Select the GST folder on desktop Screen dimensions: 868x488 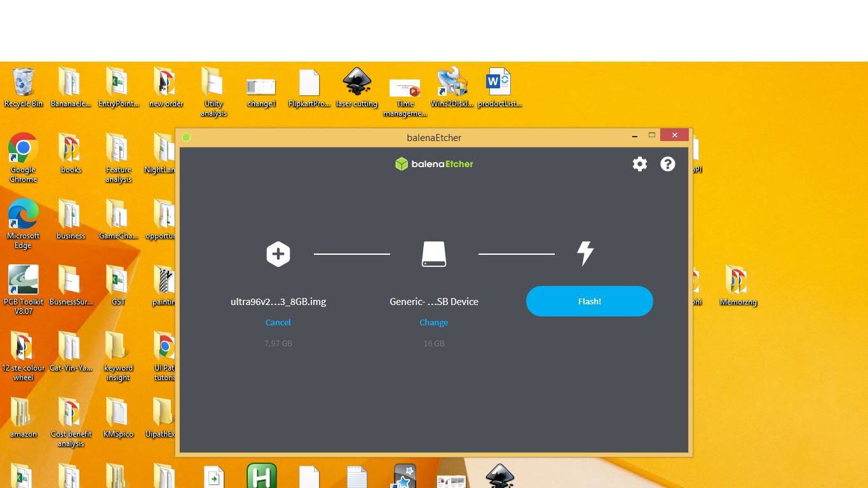pos(118,285)
